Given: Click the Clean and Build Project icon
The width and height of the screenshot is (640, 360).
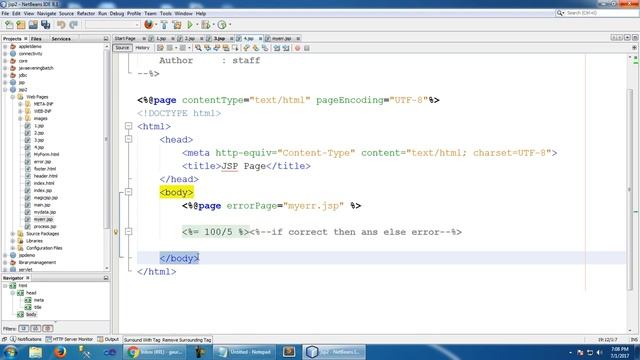Looking at the screenshot, I should 177,25.
